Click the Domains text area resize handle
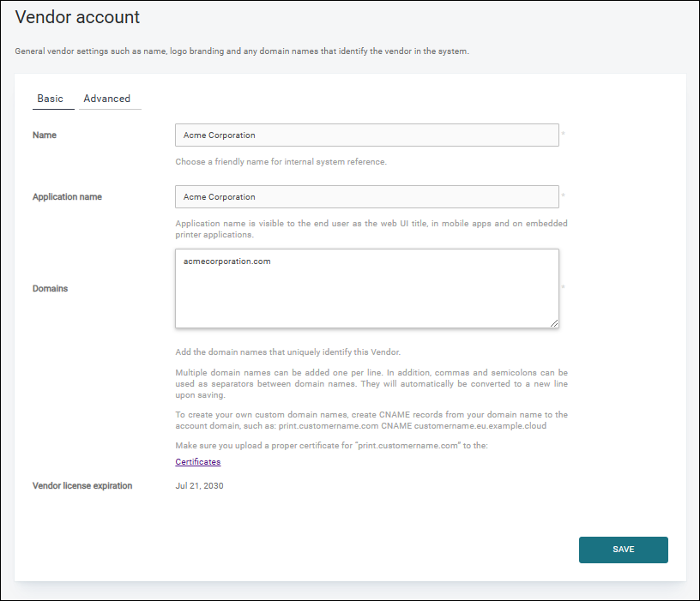Viewport: 700px width, 601px height. click(554, 322)
